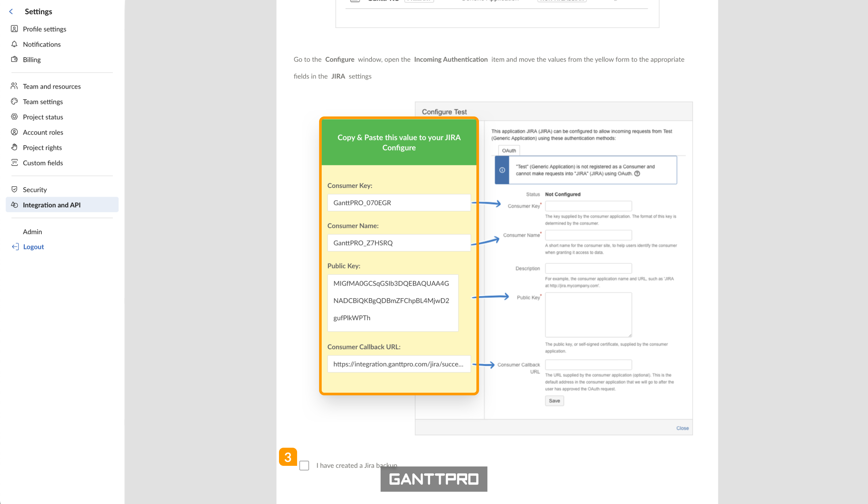Go to Billing settings

tap(32, 59)
